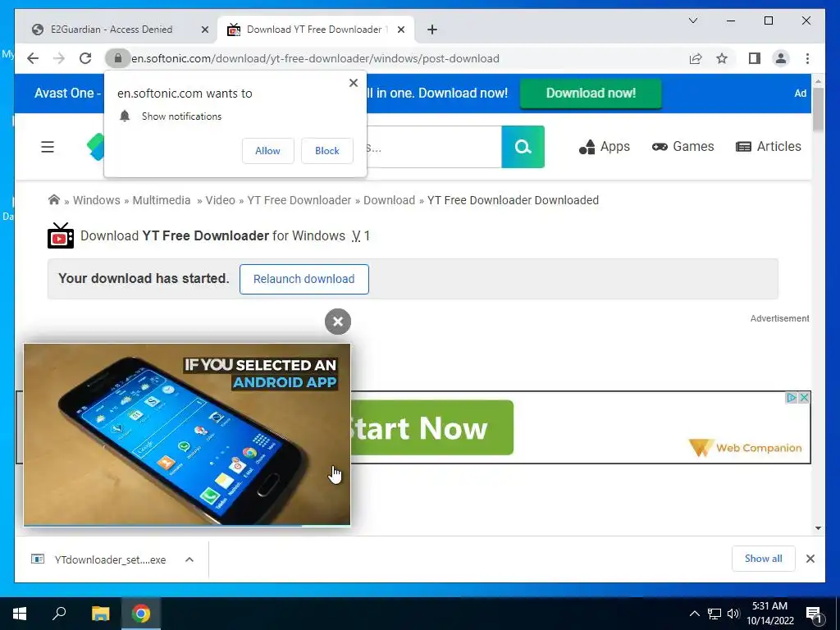Click the Chrome address bar URL

[316, 58]
